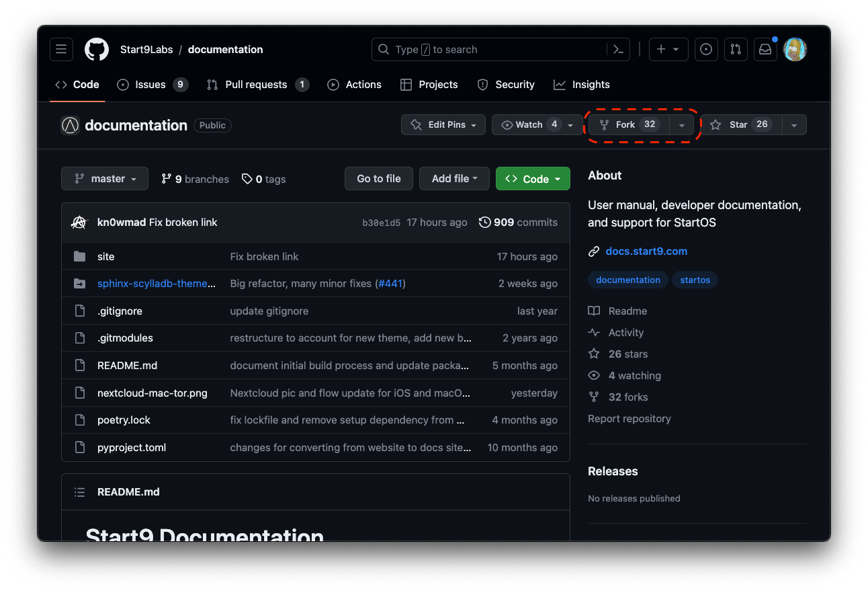Viewport: 868px width, 591px height.
Task: Open the notifications inbox
Action: point(765,50)
